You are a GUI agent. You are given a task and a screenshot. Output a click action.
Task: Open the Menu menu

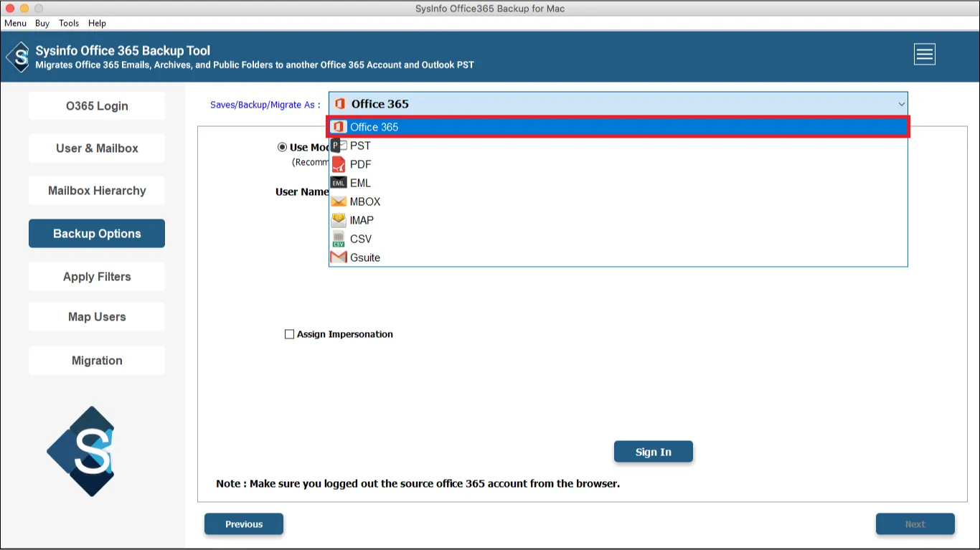tap(16, 23)
